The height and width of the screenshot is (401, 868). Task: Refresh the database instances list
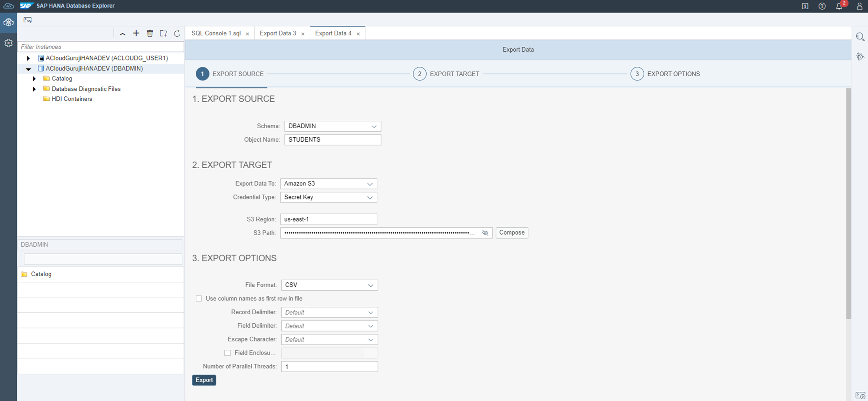[x=177, y=33]
